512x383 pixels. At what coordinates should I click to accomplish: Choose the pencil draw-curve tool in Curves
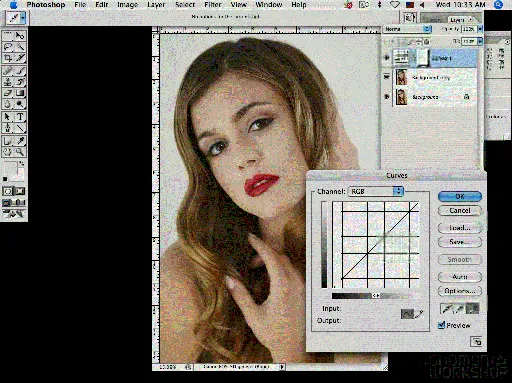pyautogui.click(x=420, y=314)
